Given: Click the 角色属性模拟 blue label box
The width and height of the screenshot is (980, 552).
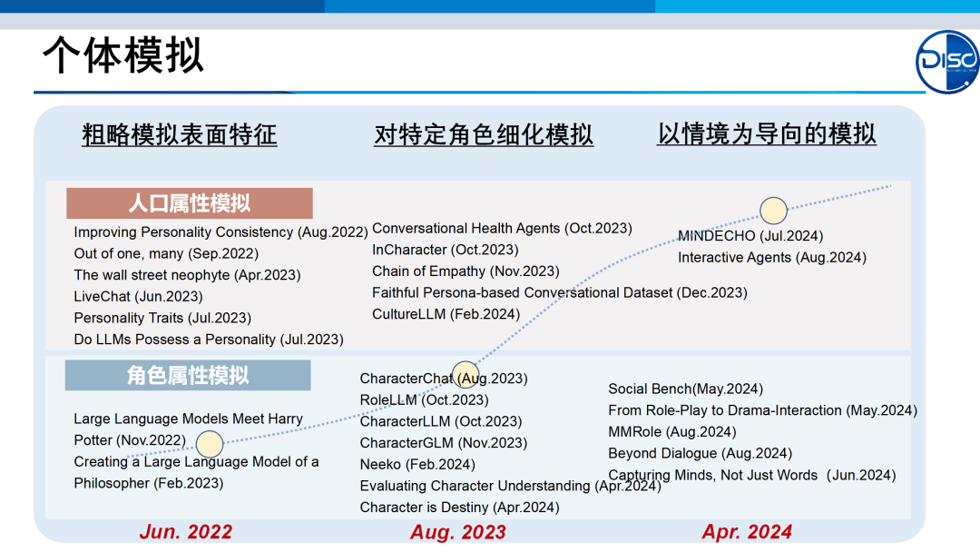Looking at the screenshot, I should coord(188,375).
